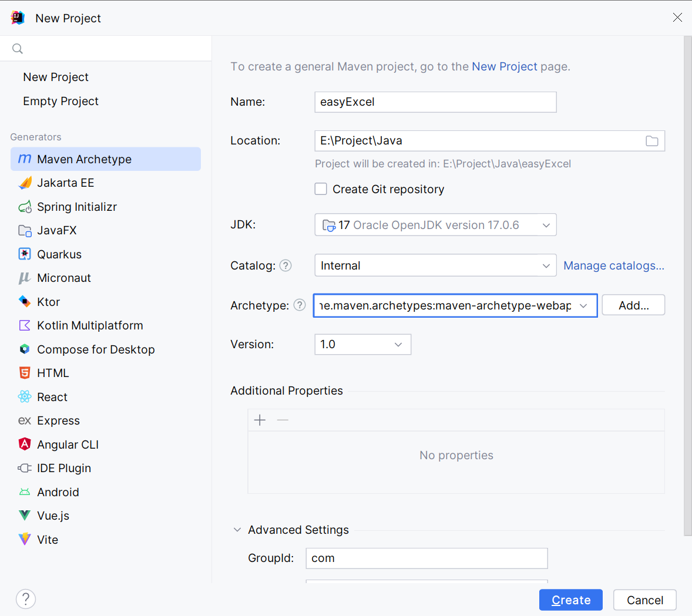The height and width of the screenshot is (616, 692).
Task: Follow the New Project page link
Action: coord(505,66)
